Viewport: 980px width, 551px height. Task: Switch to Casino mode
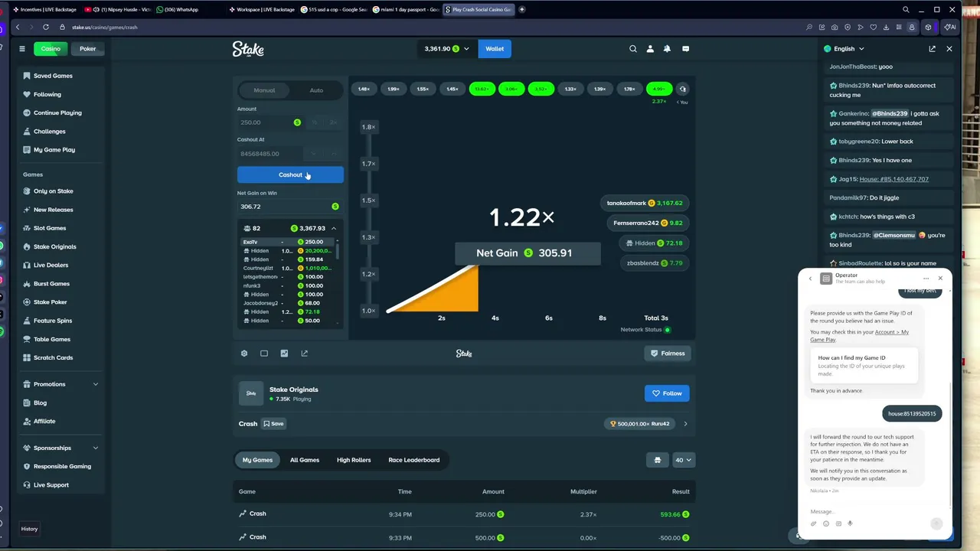[x=51, y=48]
